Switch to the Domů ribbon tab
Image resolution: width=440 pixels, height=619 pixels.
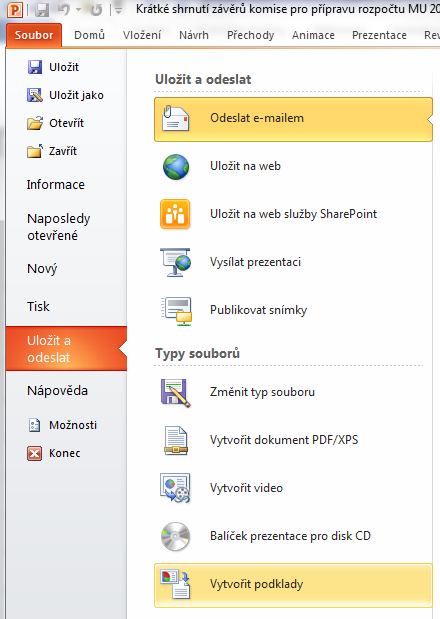pyautogui.click(x=90, y=35)
